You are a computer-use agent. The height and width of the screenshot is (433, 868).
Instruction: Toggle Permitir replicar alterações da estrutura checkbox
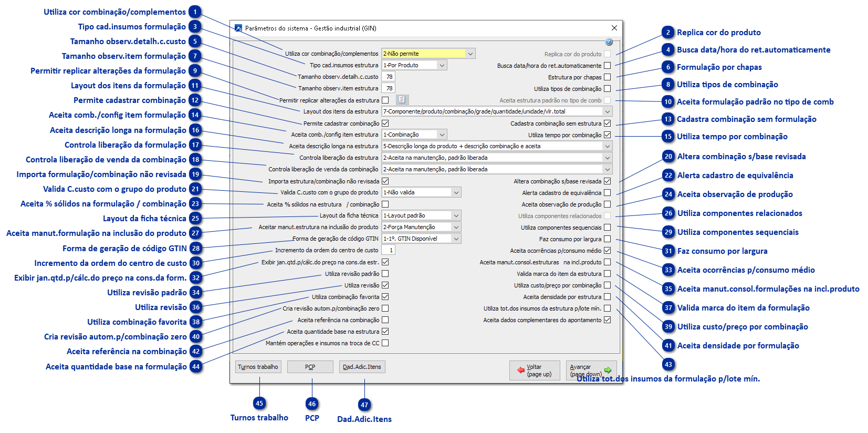pos(385,100)
